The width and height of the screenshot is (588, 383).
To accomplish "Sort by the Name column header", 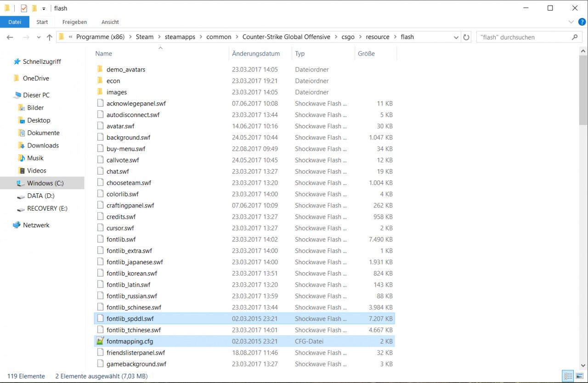I will pos(103,53).
